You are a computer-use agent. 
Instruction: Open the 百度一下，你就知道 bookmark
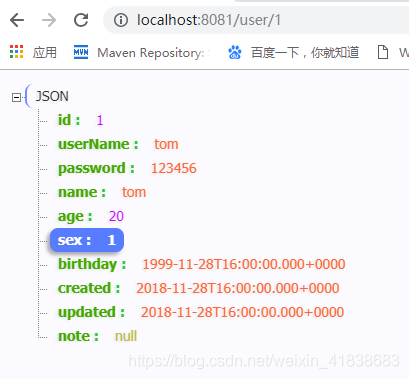point(305,53)
